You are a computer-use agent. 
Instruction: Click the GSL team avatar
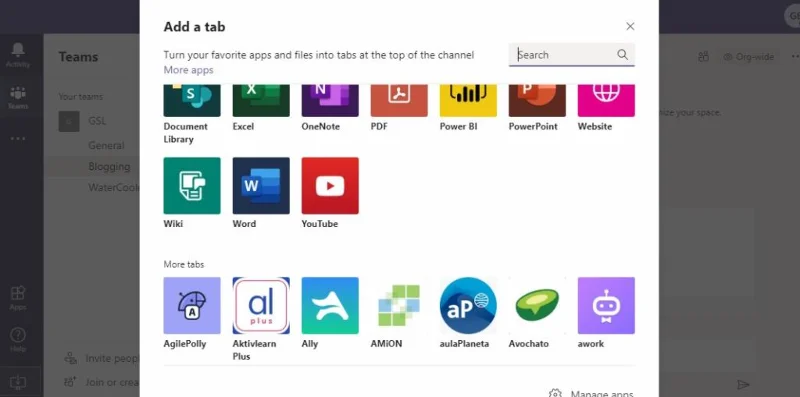click(x=69, y=121)
